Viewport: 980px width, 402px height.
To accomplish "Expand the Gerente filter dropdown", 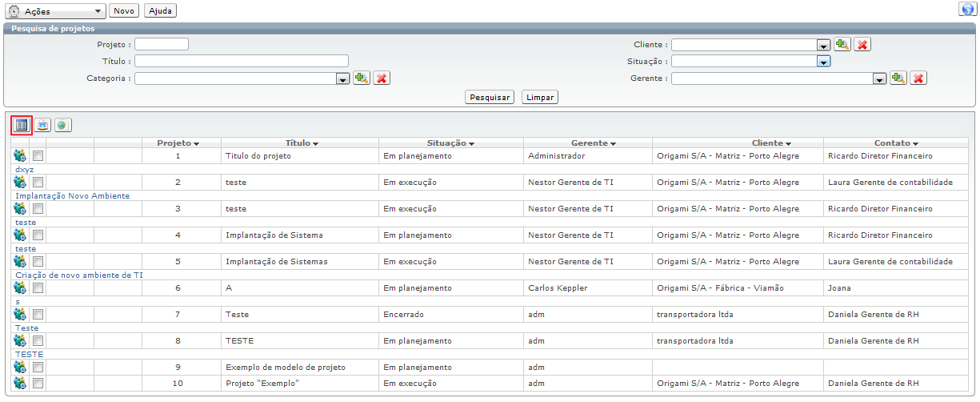I will (879, 78).
